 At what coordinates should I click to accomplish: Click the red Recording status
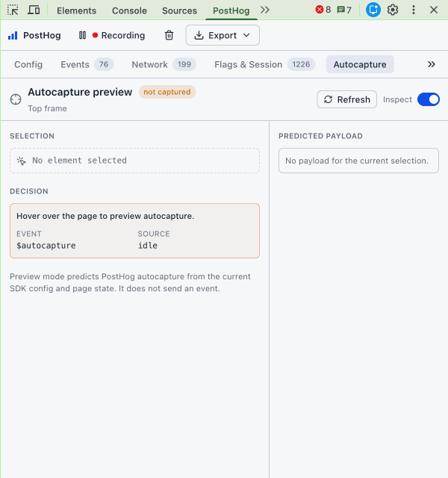119,35
